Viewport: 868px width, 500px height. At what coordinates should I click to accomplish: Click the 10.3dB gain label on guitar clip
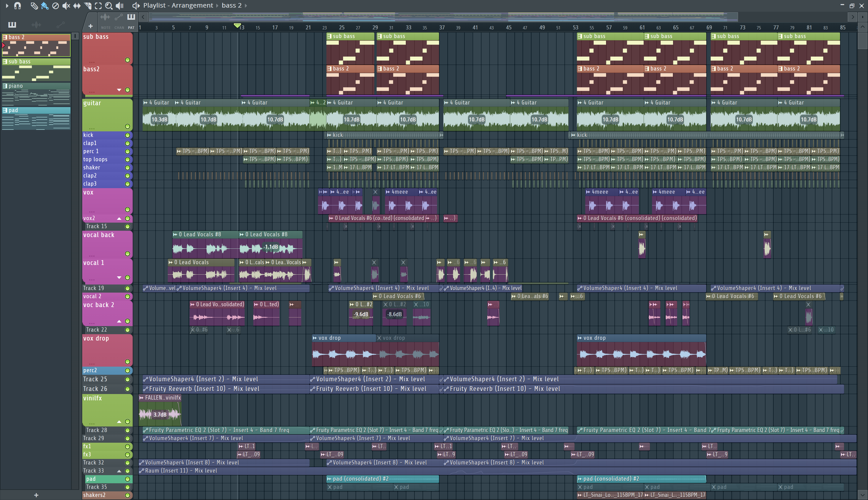point(159,119)
